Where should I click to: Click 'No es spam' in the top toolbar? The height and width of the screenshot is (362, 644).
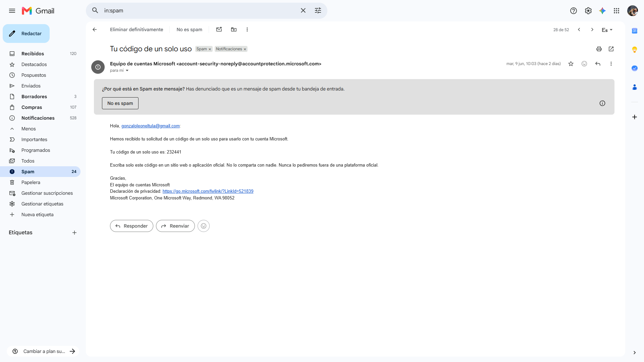189,29
